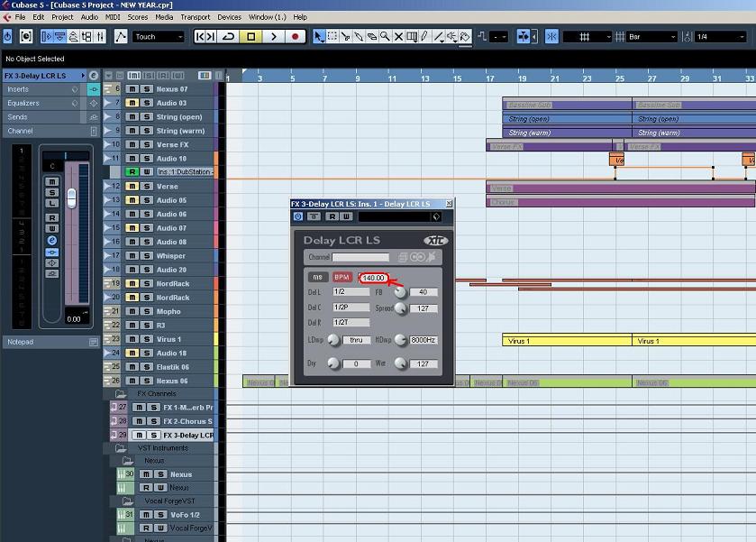Open the MIDI menu
The height and width of the screenshot is (542, 756).
pyautogui.click(x=113, y=17)
